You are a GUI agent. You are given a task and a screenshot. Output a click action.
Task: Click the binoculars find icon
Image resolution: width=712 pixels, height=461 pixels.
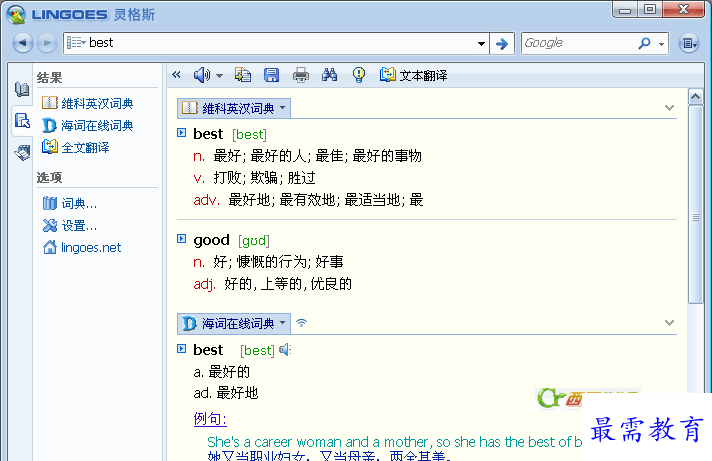pyautogui.click(x=329, y=74)
